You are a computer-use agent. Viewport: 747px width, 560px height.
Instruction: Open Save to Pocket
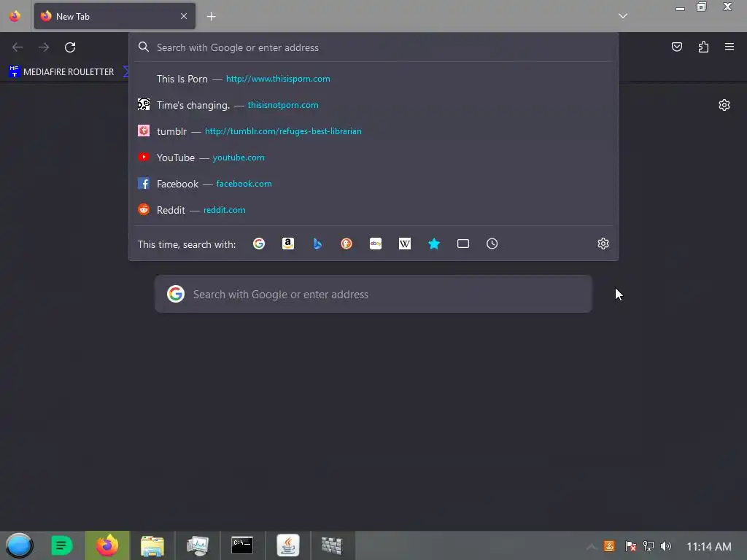click(x=677, y=47)
